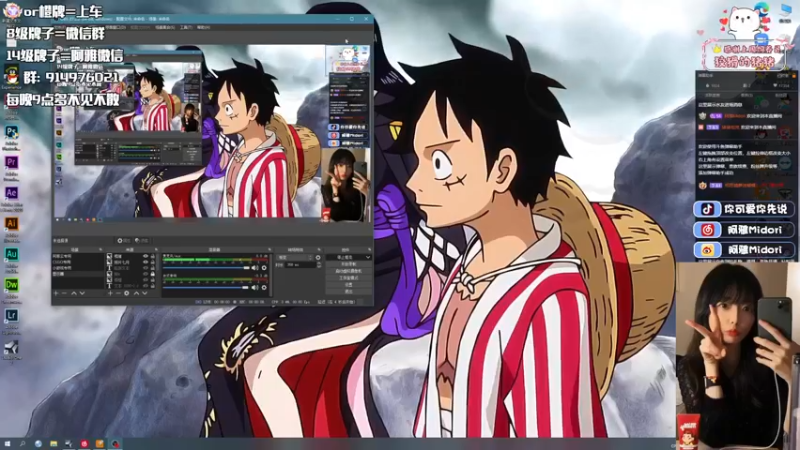Move selected scene down in OBS
The image size is (800, 450).
tap(82, 293)
